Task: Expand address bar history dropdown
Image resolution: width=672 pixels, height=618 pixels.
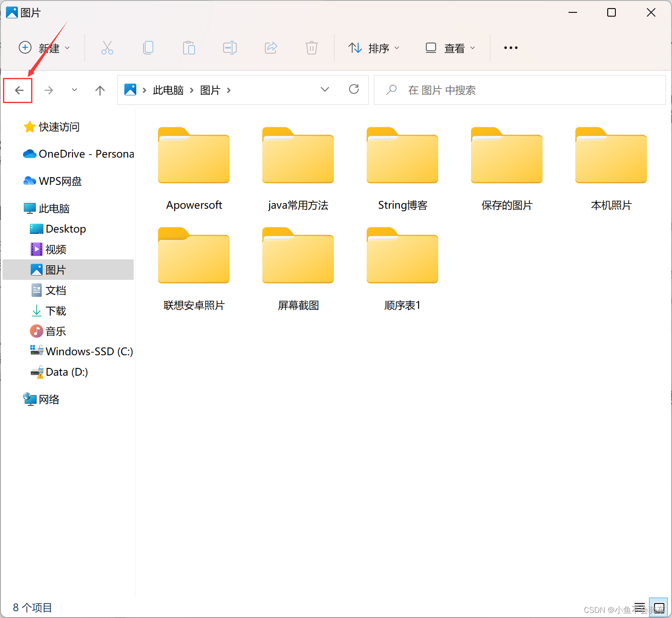Action: 325,89
